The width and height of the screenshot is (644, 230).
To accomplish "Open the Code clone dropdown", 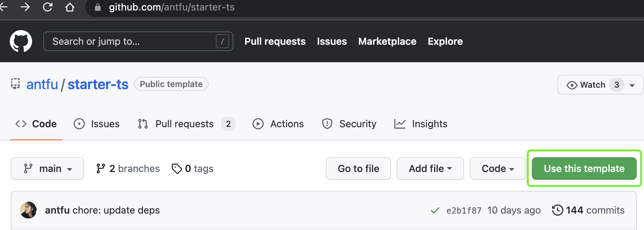I will [498, 168].
